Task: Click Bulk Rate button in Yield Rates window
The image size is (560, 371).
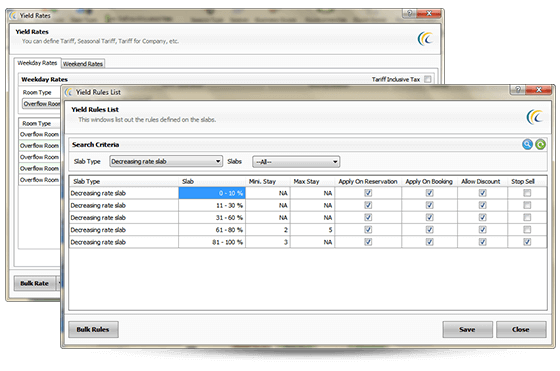Action: [x=34, y=283]
